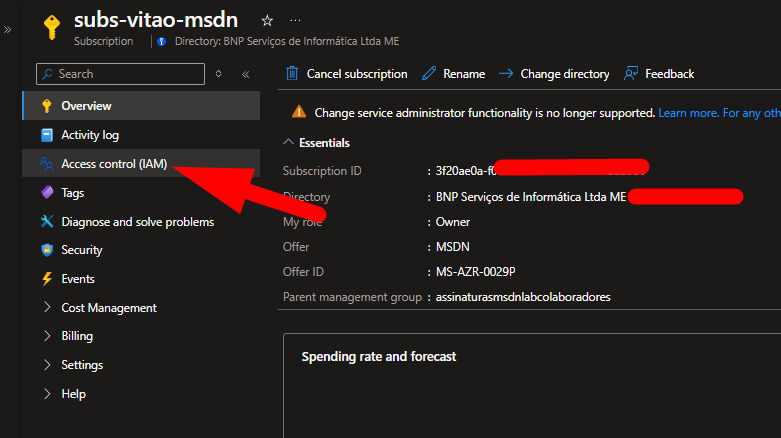Click the directory info icon under title
The height and width of the screenshot is (438, 781).
coord(162,42)
